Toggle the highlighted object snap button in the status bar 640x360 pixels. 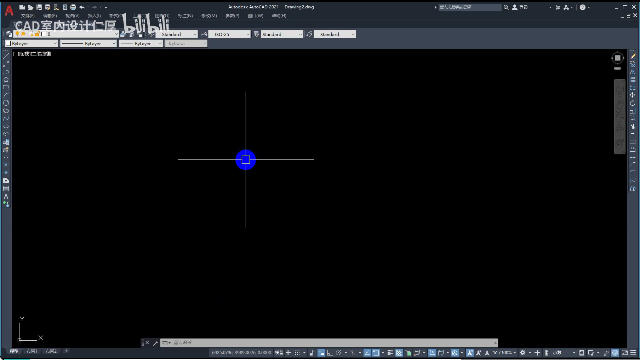pyautogui.click(x=376, y=353)
